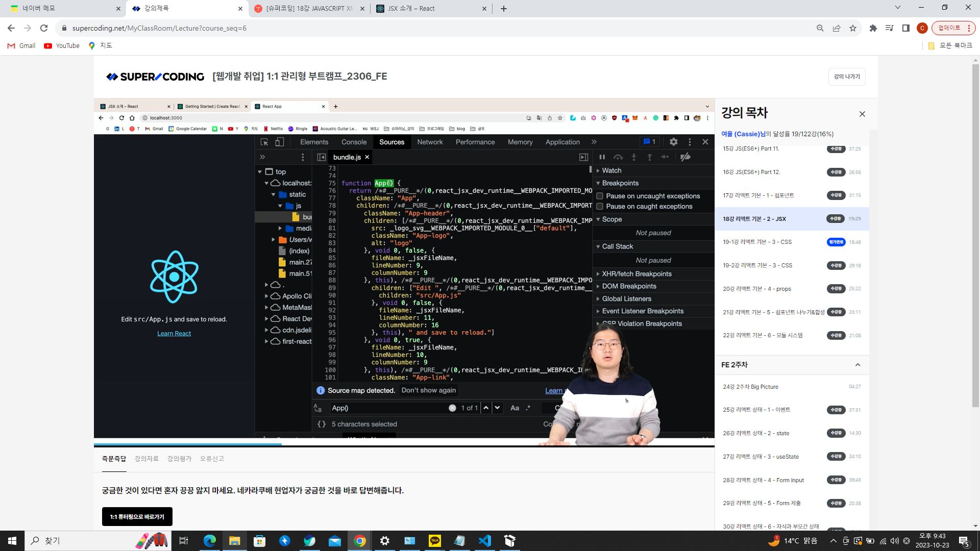Collapse the Breakpoints section
This screenshot has width=980, height=551.
[598, 183]
